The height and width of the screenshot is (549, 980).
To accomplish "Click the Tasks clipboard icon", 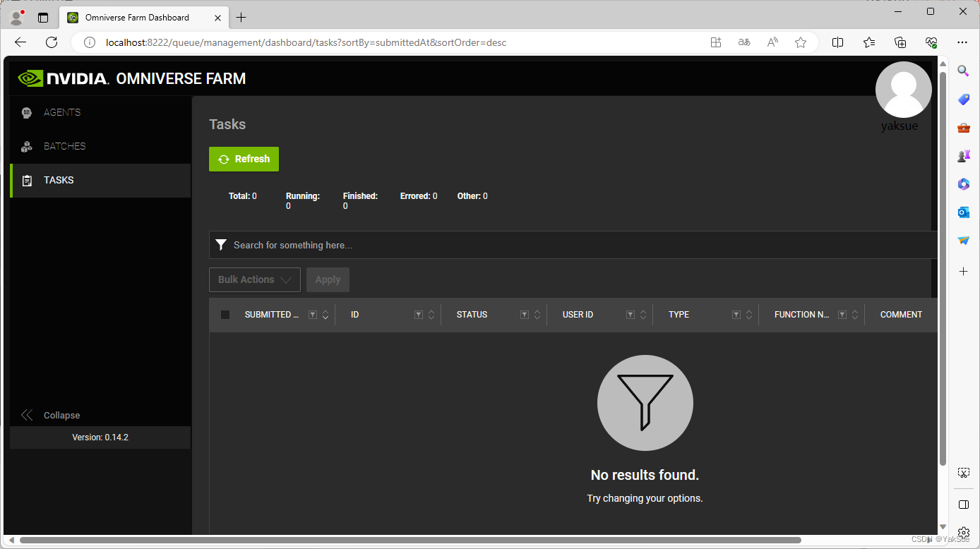I will pos(27,181).
